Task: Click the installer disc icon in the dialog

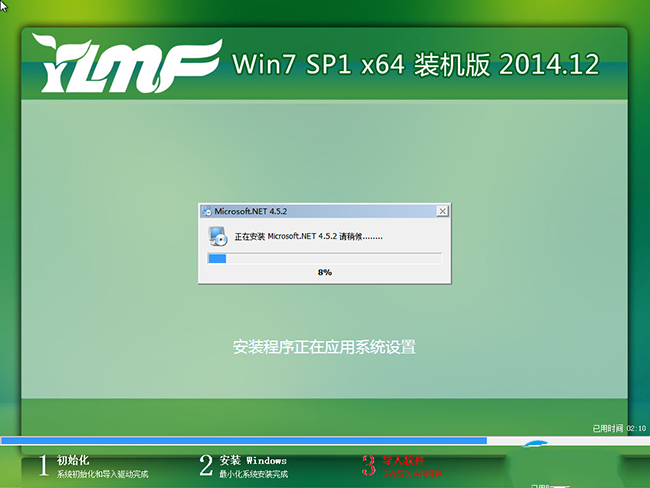Action: point(217,237)
